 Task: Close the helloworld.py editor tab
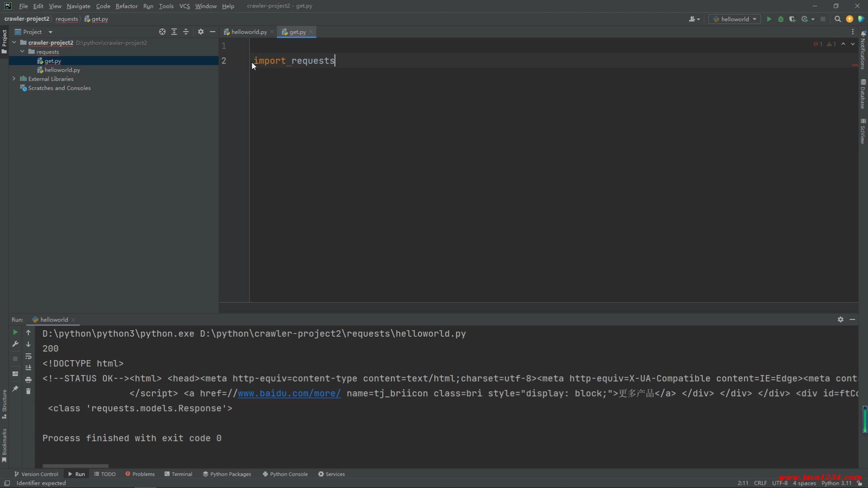click(x=272, y=32)
